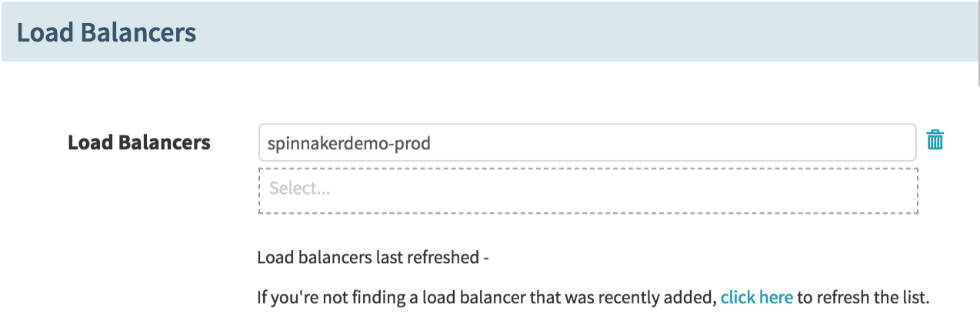Viewport: 980px width, 334px height.
Task: Click the blue-gray Load Balancers title bar
Action: pos(490,31)
